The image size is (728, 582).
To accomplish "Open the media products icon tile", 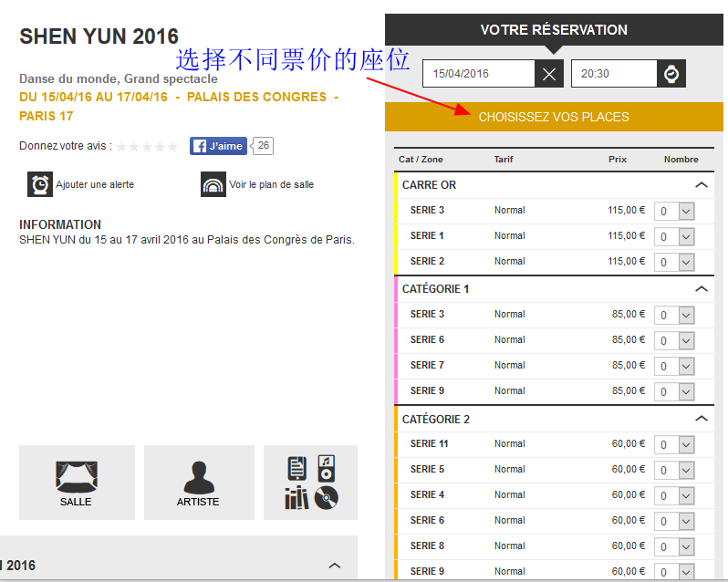I will 310,483.
